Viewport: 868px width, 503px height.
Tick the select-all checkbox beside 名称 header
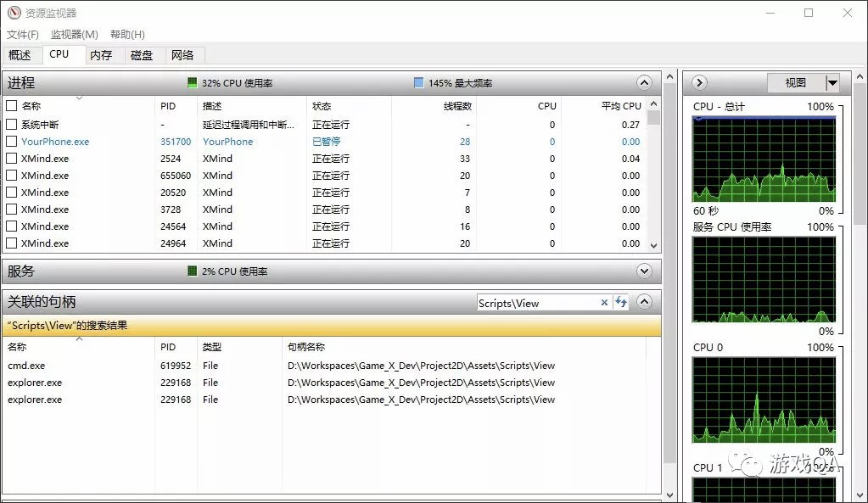click(x=11, y=105)
